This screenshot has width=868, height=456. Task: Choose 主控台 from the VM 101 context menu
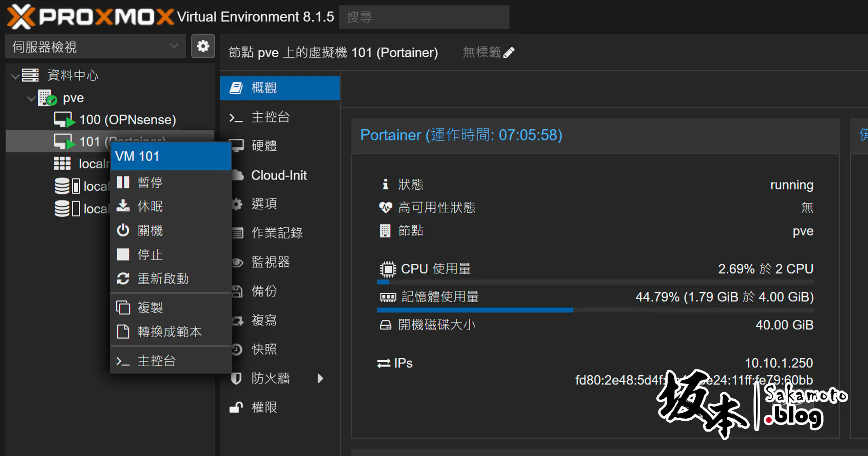point(156,361)
